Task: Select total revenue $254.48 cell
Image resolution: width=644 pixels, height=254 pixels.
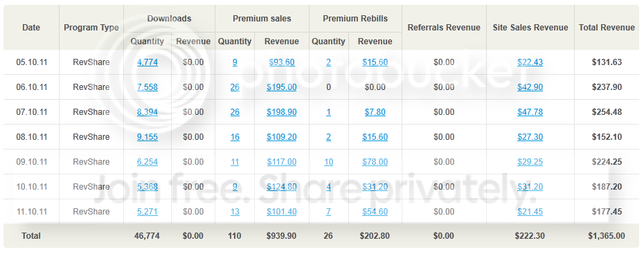Action: pos(607,112)
